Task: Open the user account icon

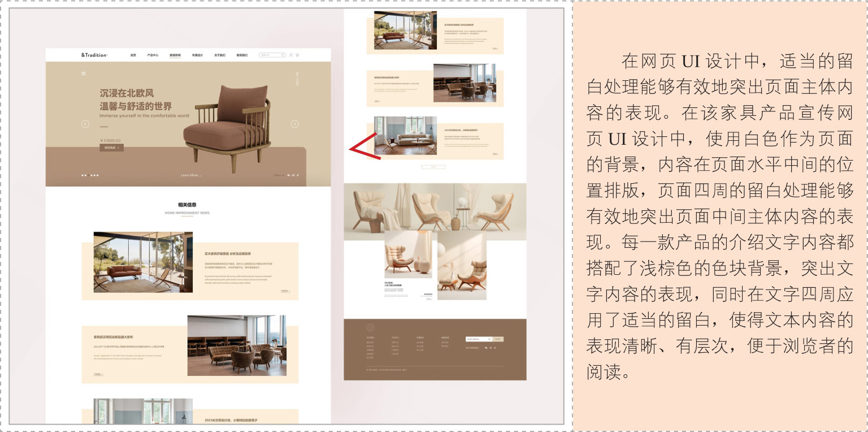Action: (x=291, y=55)
